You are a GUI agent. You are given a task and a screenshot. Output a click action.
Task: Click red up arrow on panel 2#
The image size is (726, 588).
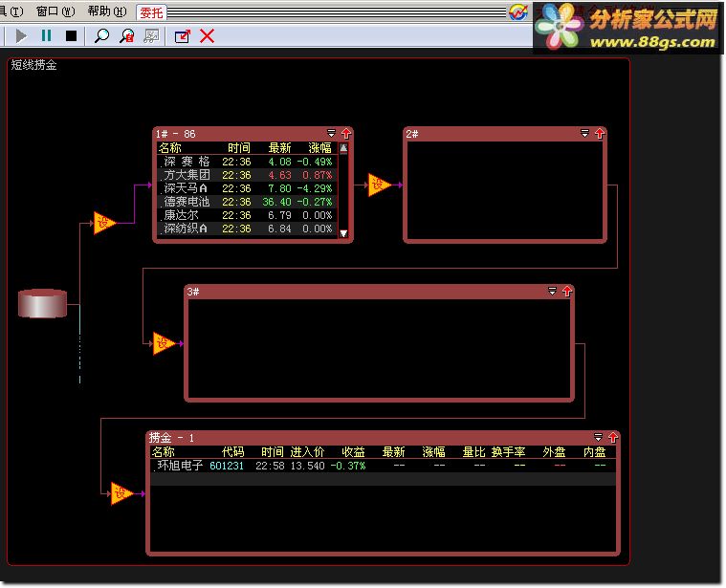point(600,134)
